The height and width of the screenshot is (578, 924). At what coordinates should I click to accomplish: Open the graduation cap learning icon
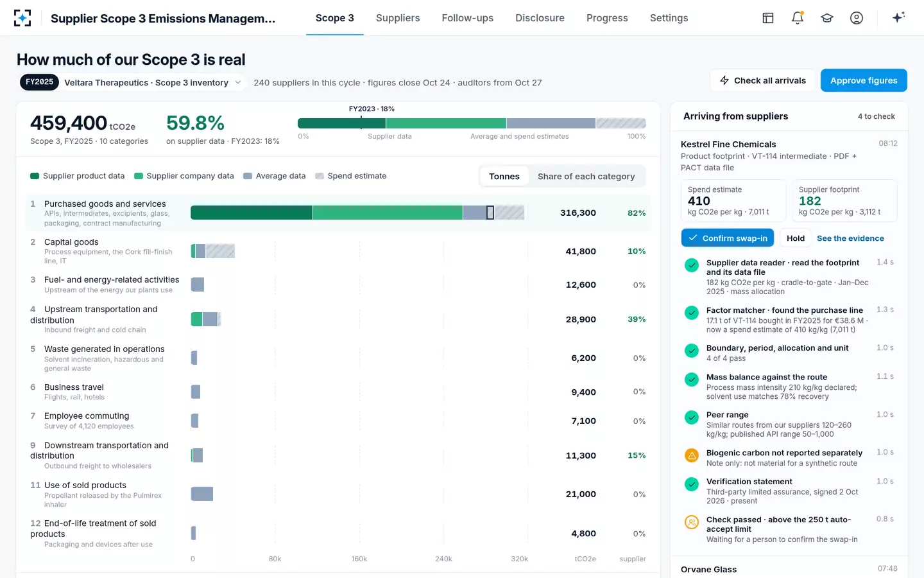(827, 18)
